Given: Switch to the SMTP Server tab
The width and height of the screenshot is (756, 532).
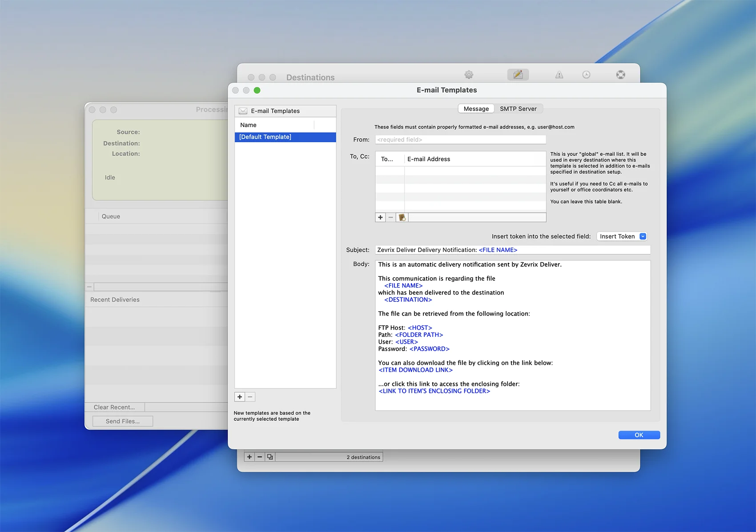Looking at the screenshot, I should click(x=518, y=109).
